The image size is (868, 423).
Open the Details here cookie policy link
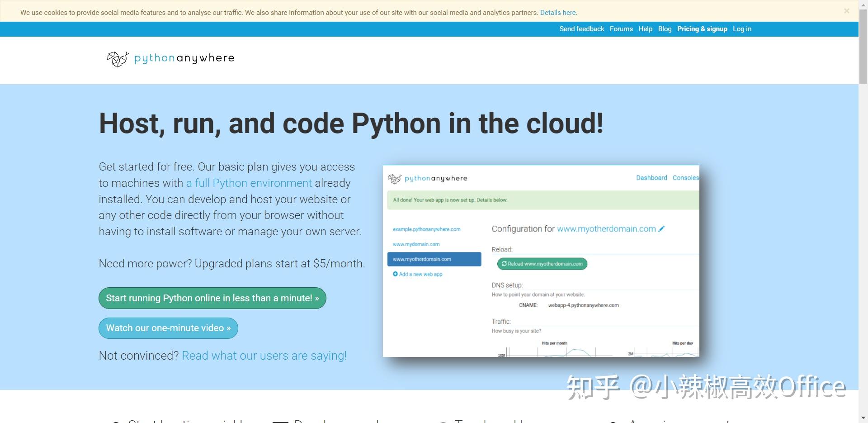[x=557, y=12]
